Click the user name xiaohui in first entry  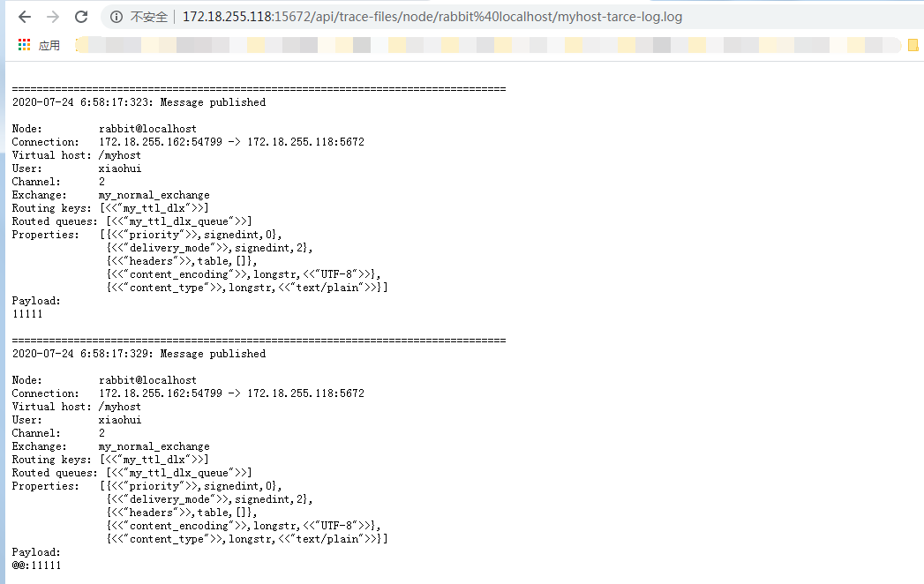click(120, 168)
